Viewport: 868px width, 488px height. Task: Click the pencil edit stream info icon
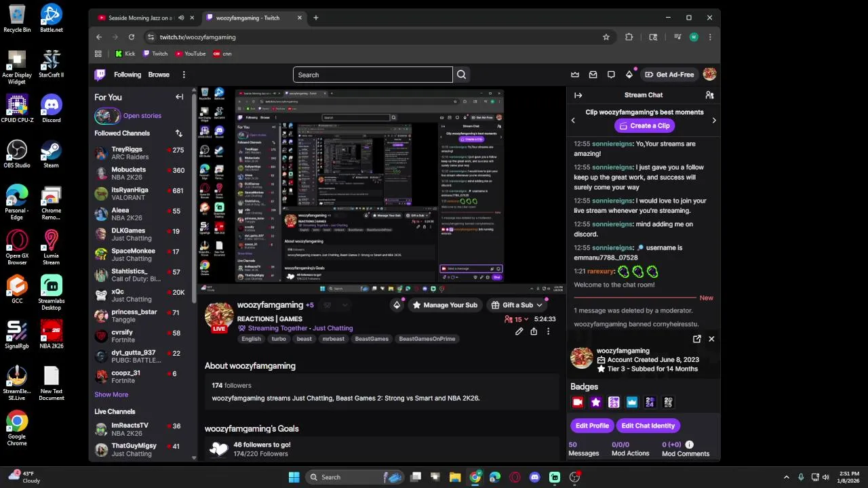519,331
